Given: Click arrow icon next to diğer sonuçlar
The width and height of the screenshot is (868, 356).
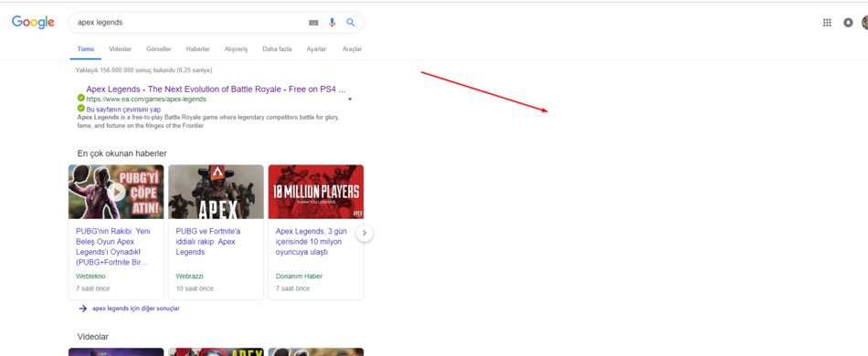Looking at the screenshot, I should 83,309.
